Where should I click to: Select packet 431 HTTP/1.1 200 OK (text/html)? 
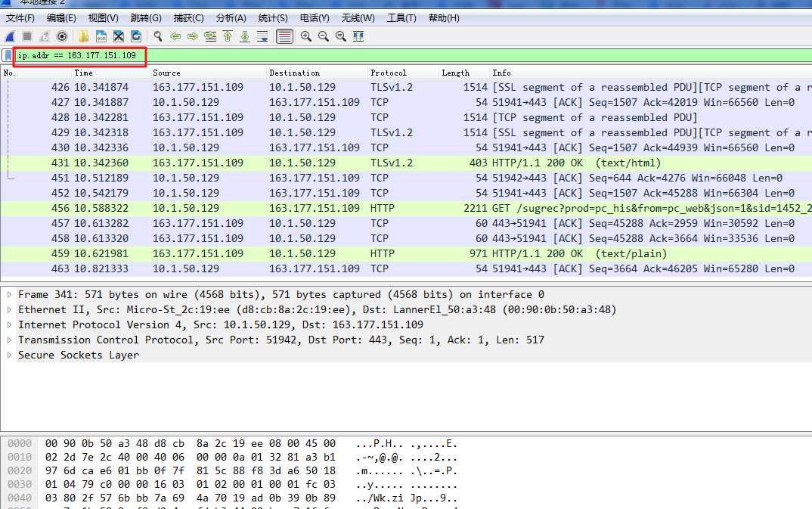[406, 163]
